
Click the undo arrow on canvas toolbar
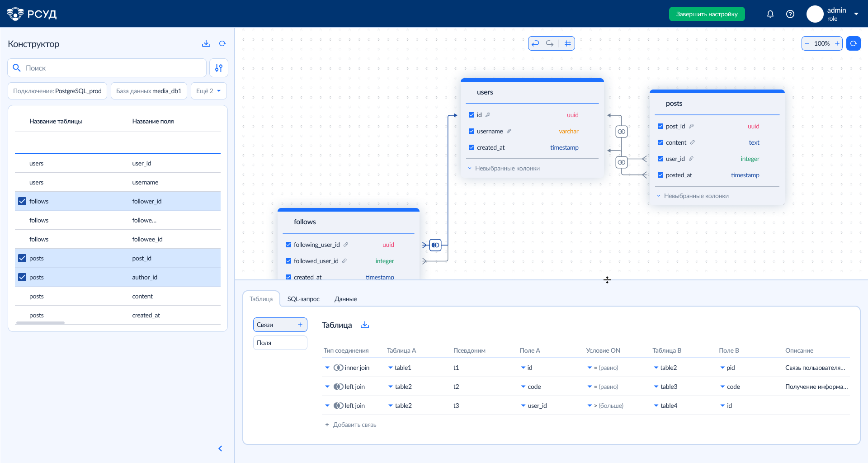pyautogui.click(x=535, y=43)
